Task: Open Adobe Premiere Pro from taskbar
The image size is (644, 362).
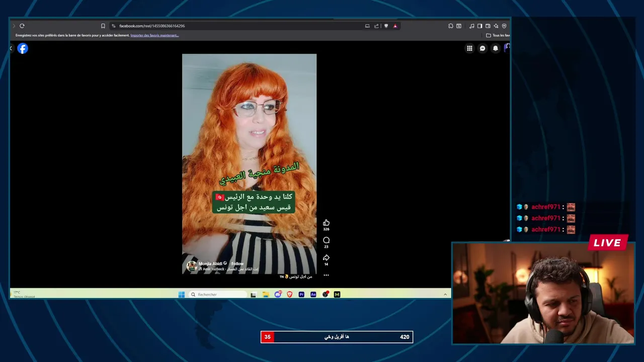Action: click(x=301, y=295)
